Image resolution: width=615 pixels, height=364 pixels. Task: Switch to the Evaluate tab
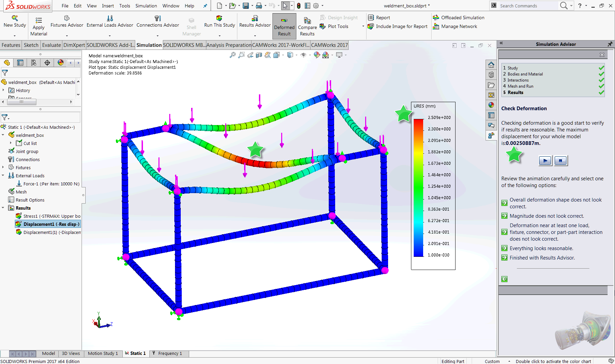tap(51, 45)
